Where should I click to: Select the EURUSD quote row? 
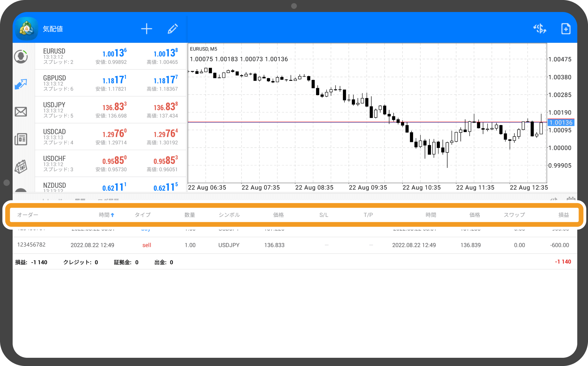[x=111, y=56]
